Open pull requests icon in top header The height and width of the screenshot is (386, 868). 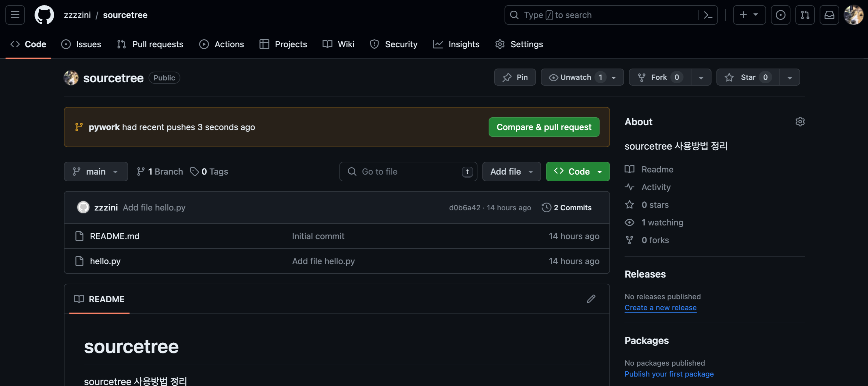(x=805, y=15)
